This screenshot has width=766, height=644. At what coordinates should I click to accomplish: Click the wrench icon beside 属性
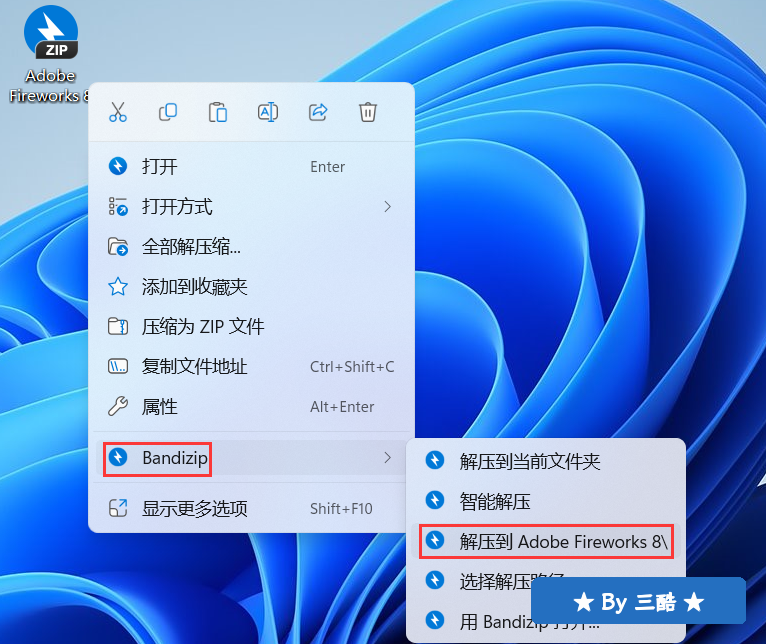coord(118,407)
